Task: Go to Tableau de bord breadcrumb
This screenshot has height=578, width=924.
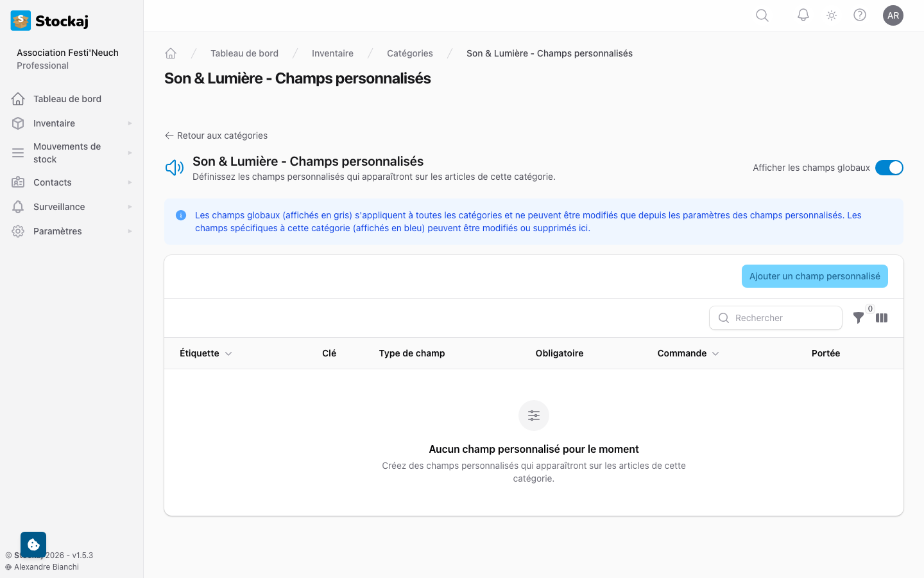Action: tap(244, 53)
